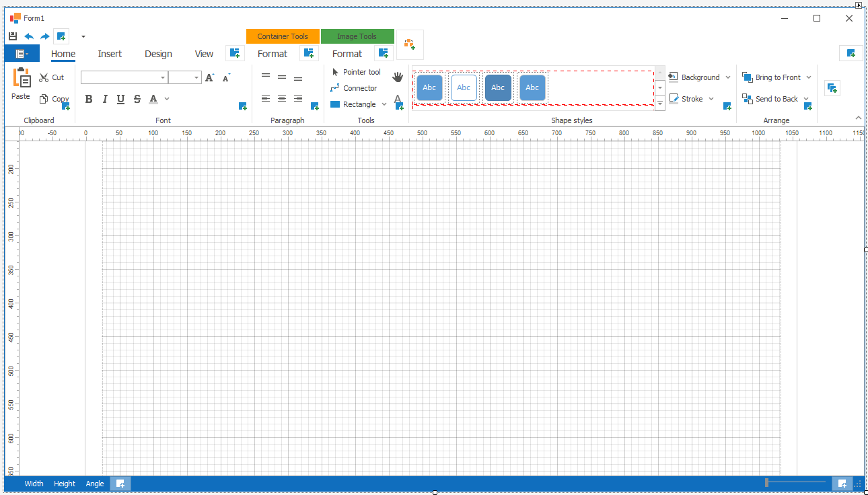Click add-item icon in Font group
This screenshot has width=868, height=495.
(243, 106)
